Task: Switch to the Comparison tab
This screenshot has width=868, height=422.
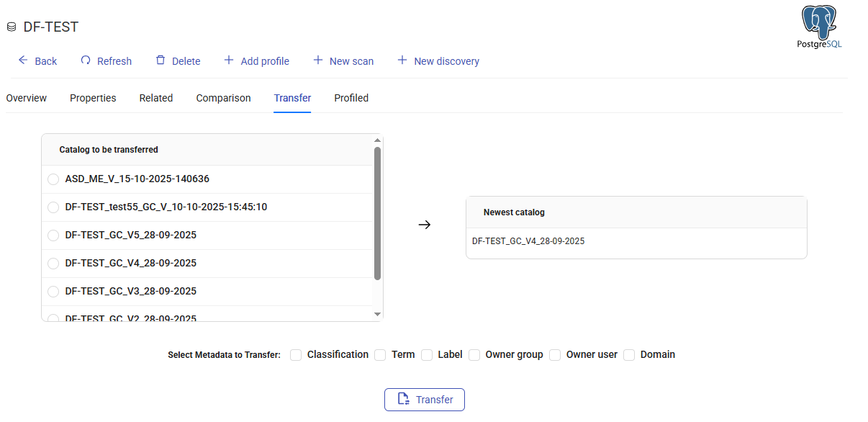Action: [x=223, y=98]
